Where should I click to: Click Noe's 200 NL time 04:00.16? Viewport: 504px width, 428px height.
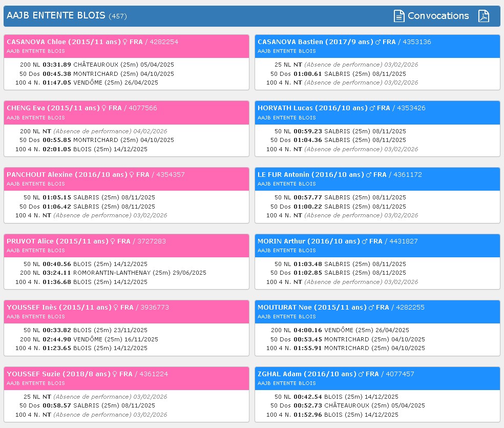point(308,331)
